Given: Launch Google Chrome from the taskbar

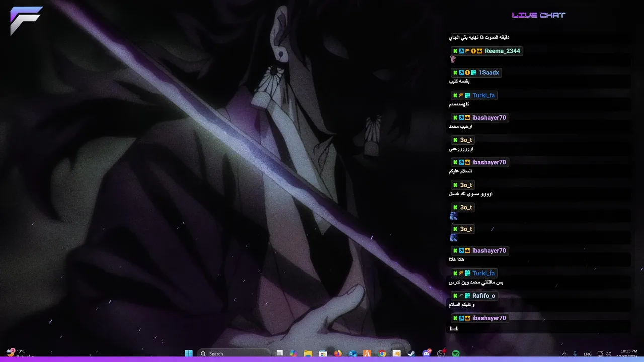Looking at the screenshot, I should point(382,353).
